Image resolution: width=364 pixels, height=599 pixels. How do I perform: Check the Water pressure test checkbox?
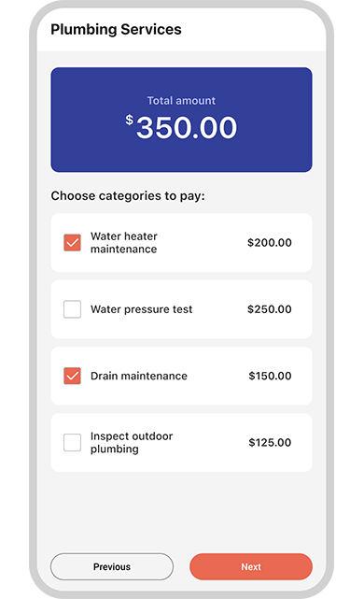[72, 309]
